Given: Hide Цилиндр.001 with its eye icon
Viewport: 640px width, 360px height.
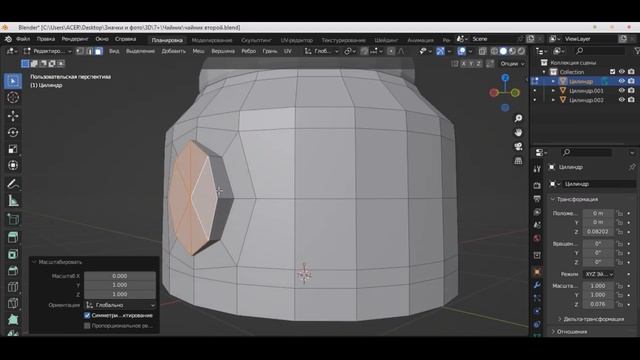Looking at the screenshot, I should (x=622, y=91).
